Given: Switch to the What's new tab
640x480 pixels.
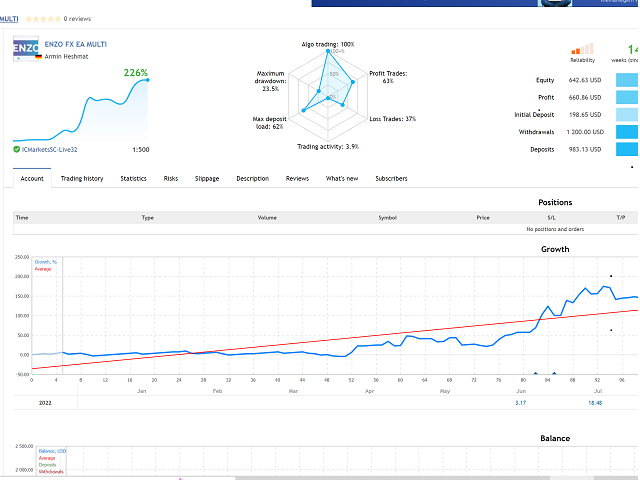Looking at the screenshot, I should 342,178.
